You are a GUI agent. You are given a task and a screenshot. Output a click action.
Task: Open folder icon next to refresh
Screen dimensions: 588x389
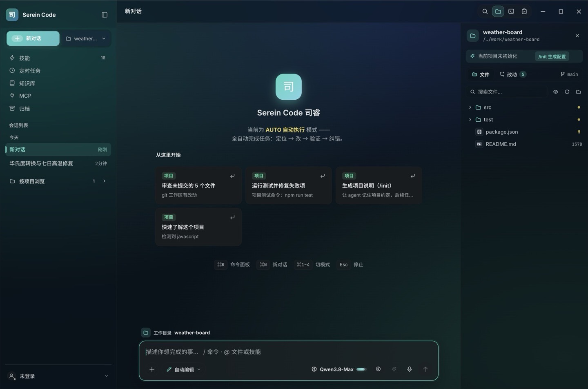578,92
